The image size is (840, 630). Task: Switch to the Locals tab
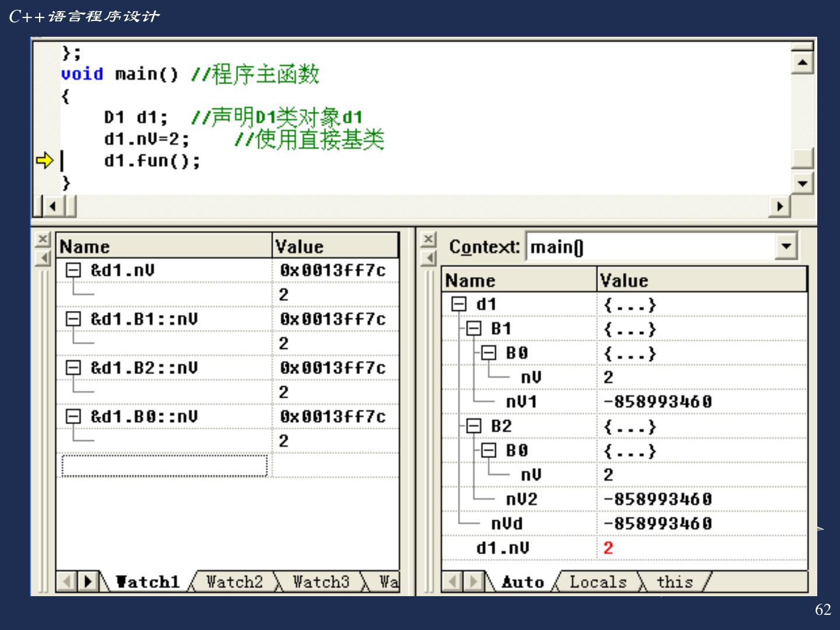(x=597, y=582)
